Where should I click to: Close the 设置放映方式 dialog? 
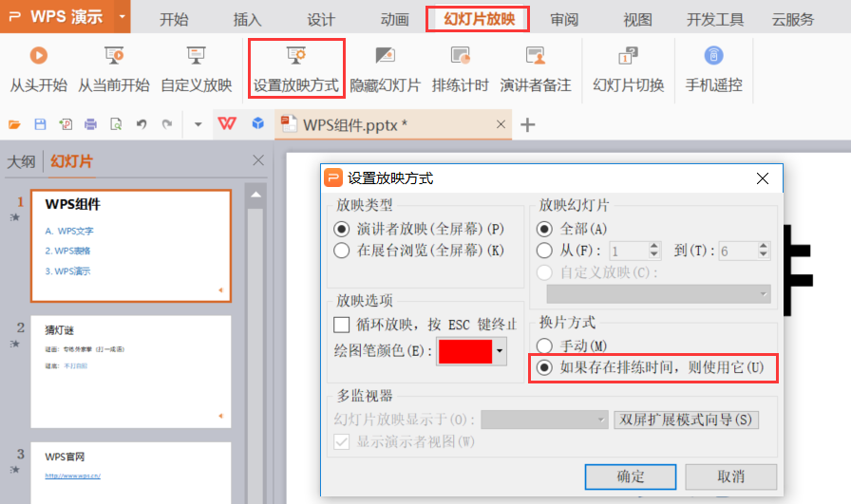pyautogui.click(x=762, y=178)
